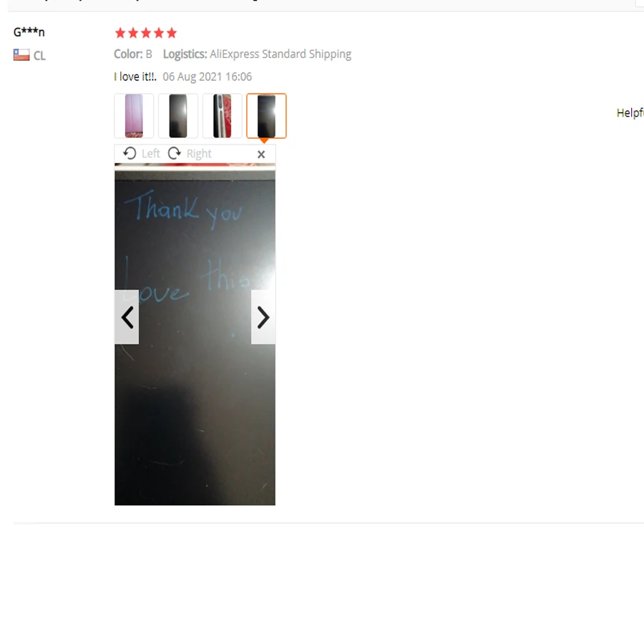Open the pink tablet thumbnail
This screenshot has width=644, height=644.
(134, 116)
